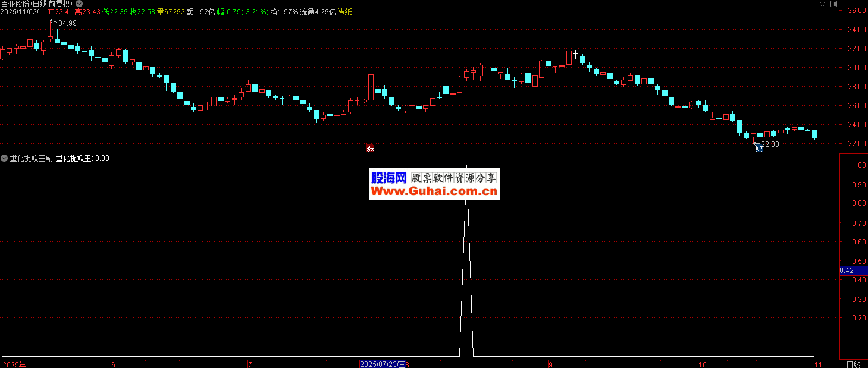Click the diamond icon at top right
The height and width of the screenshot is (368, 868).
(822, 4)
